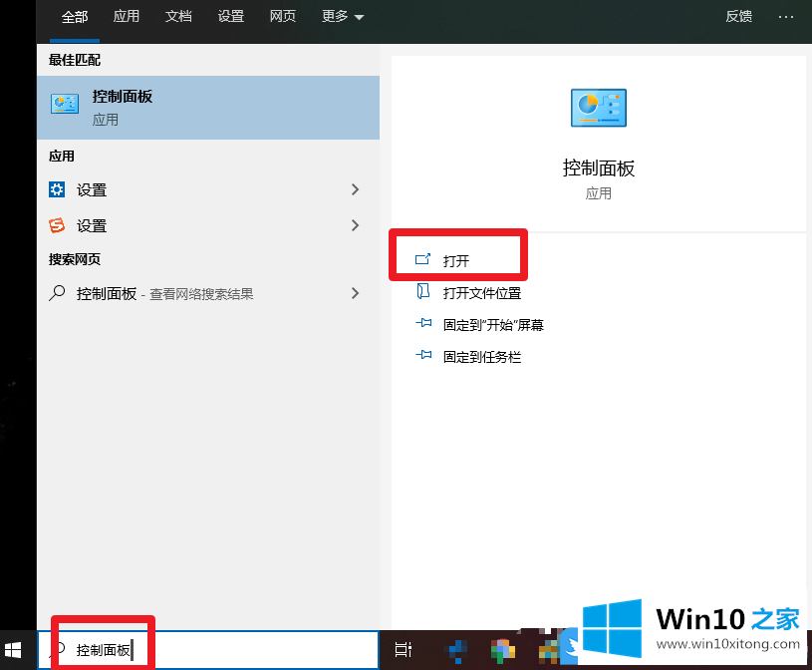Click the orange Sogou S icon
The width and height of the screenshot is (812, 670).
[57, 225]
